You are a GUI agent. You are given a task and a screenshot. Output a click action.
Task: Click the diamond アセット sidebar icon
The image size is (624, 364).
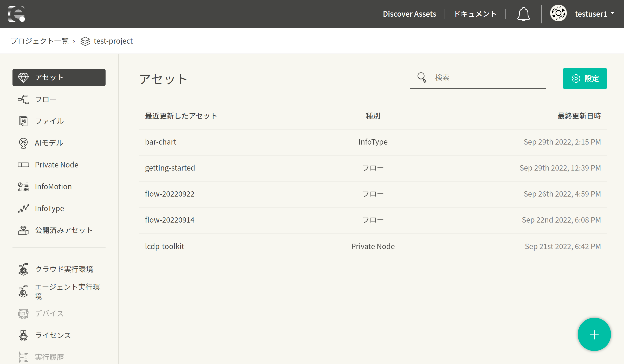(23, 77)
